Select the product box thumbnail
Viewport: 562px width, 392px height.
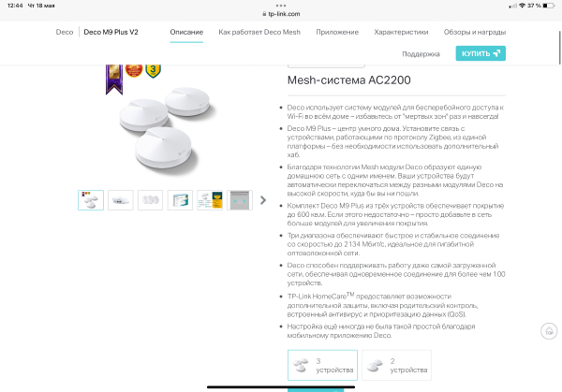click(x=180, y=200)
